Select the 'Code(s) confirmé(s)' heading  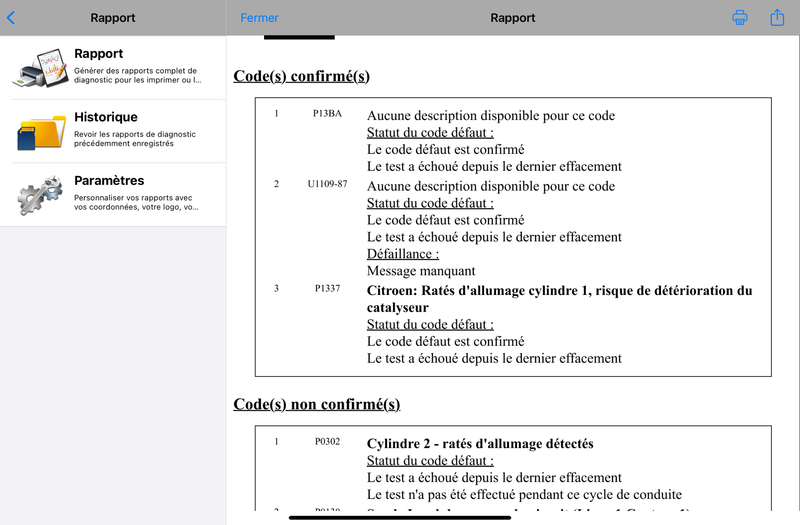pos(302,76)
